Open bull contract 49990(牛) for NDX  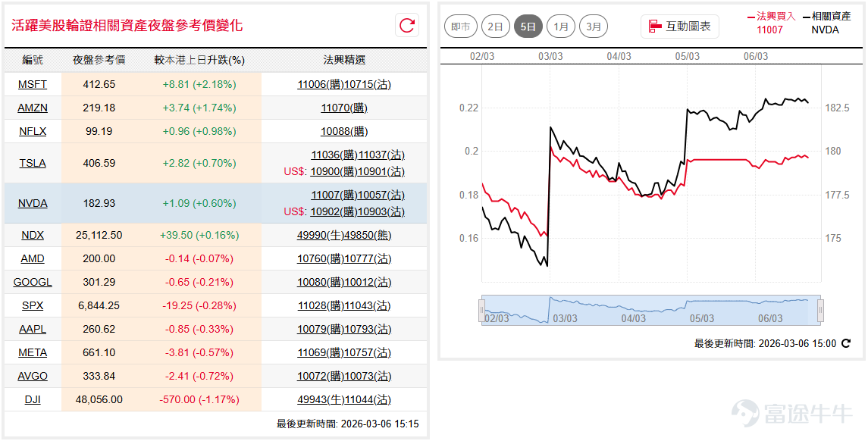point(321,235)
